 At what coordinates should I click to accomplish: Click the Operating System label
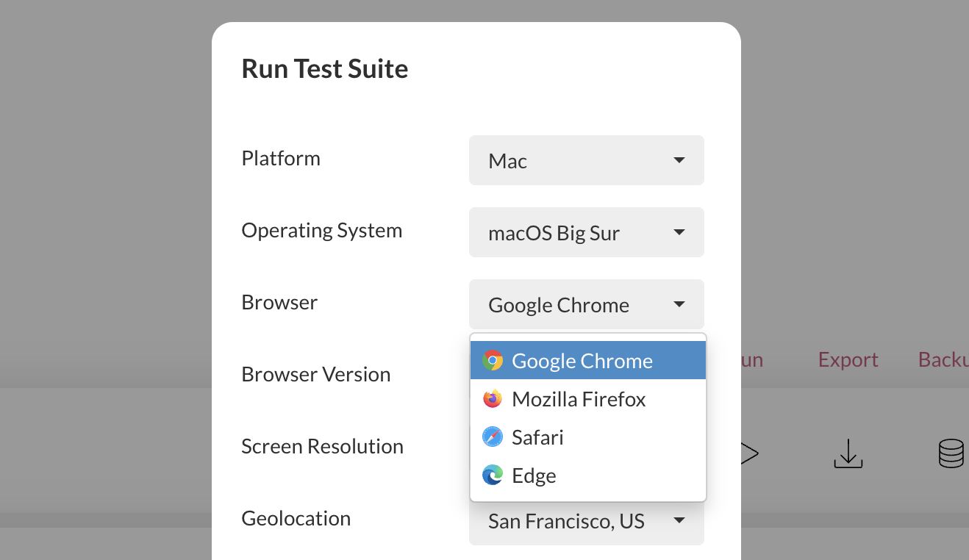click(x=322, y=231)
